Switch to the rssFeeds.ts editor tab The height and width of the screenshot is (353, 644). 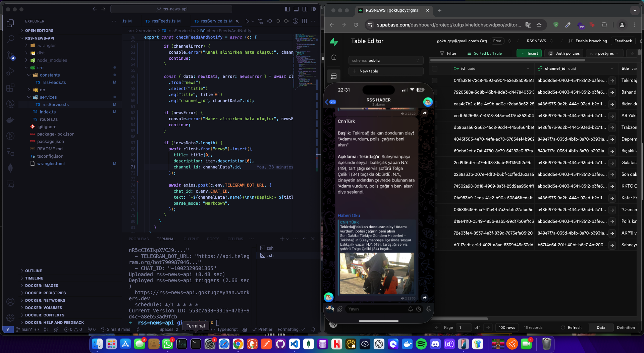[x=163, y=21]
